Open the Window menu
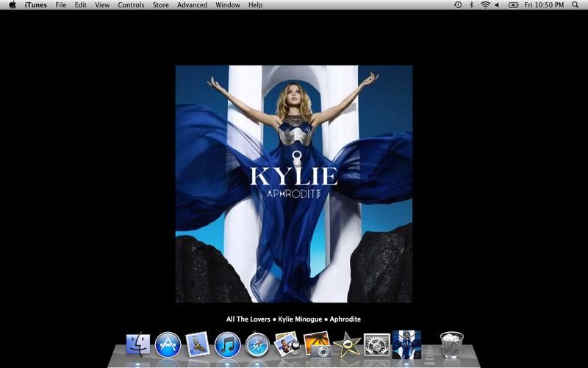The height and width of the screenshot is (368, 588). point(228,5)
